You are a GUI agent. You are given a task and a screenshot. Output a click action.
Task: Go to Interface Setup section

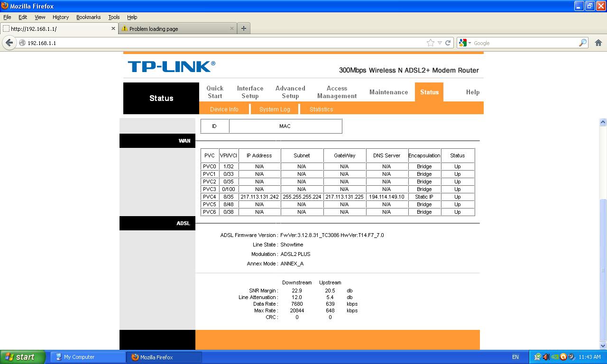tap(250, 92)
